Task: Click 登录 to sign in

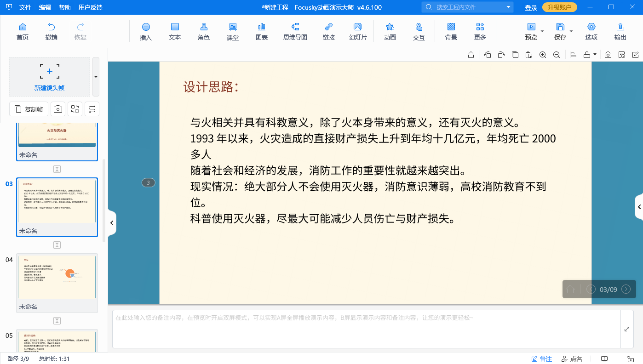Action: coord(531,7)
